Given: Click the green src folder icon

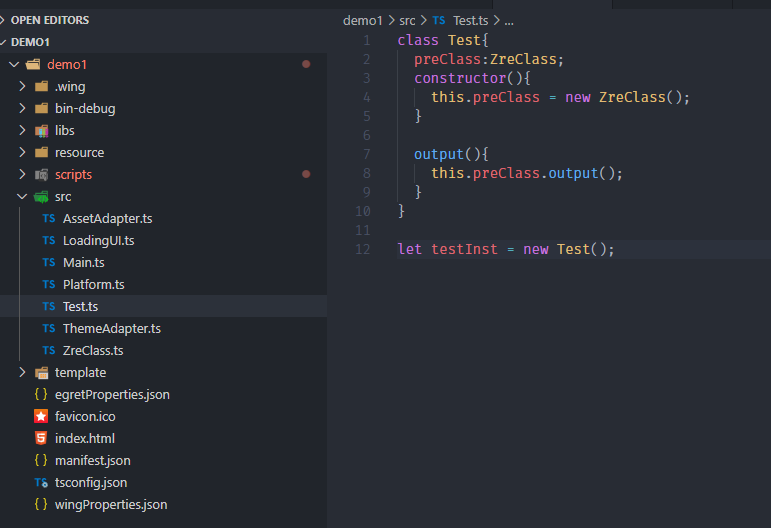Looking at the screenshot, I should pyautogui.click(x=41, y=197).
